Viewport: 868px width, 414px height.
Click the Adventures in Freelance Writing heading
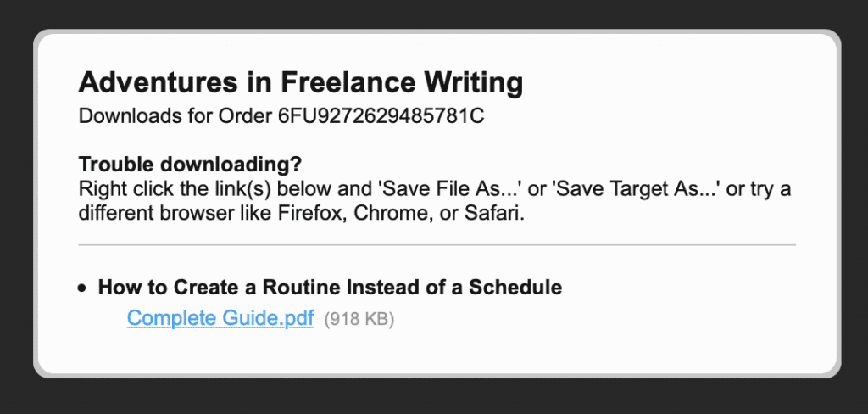300,83
